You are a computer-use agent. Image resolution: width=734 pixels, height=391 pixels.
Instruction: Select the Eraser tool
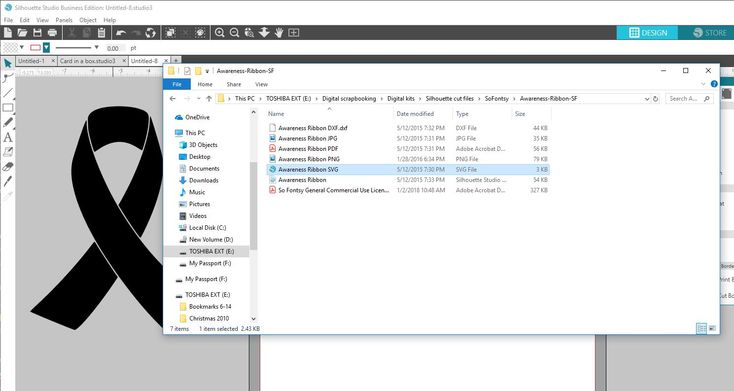pos(7,167)
